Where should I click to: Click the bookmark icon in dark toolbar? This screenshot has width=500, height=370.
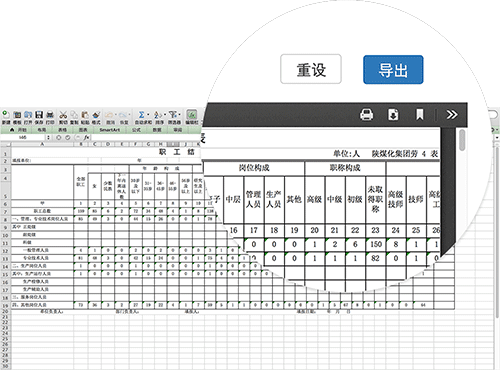pos(420,114)
